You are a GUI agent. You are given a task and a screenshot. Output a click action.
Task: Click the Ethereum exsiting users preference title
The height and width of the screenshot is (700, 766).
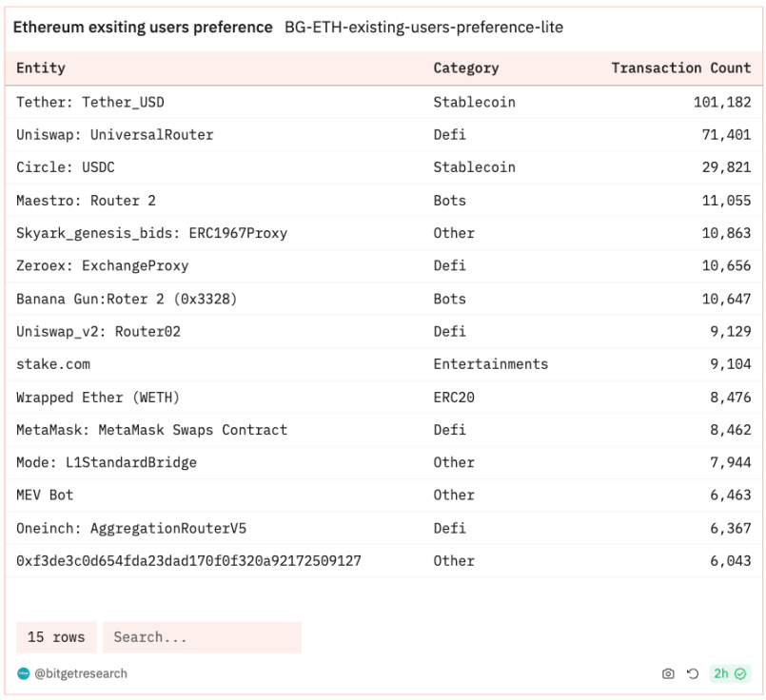coord(143,28)
